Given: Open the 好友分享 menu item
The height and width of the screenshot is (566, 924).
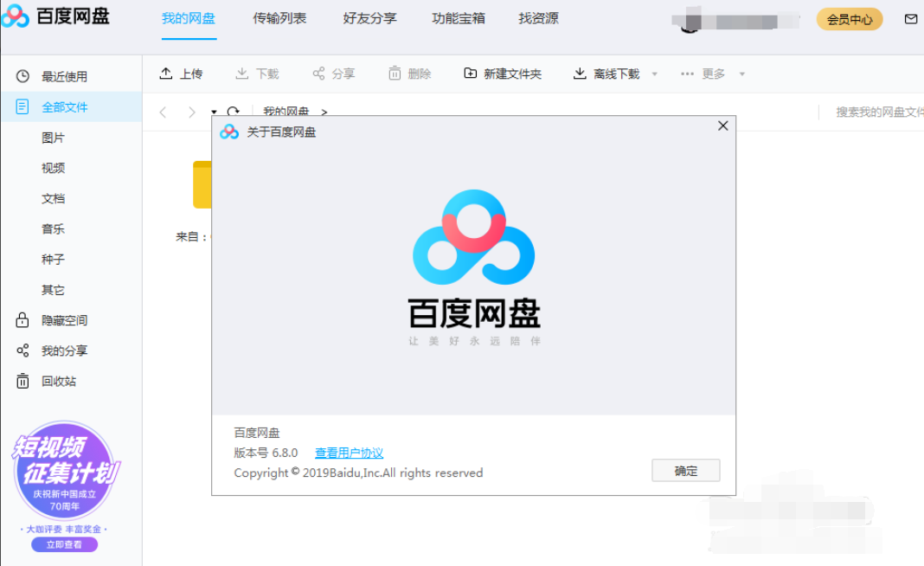Looking at the screenshot, I should point(369,17).
